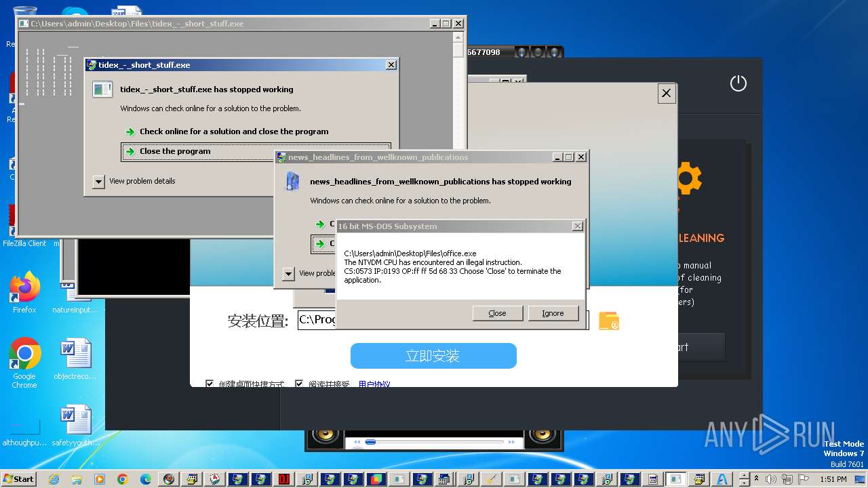Open Microsoft Edge from the taskbar
This screenshot has height=488, width=868.
click(x=146, y=479)
